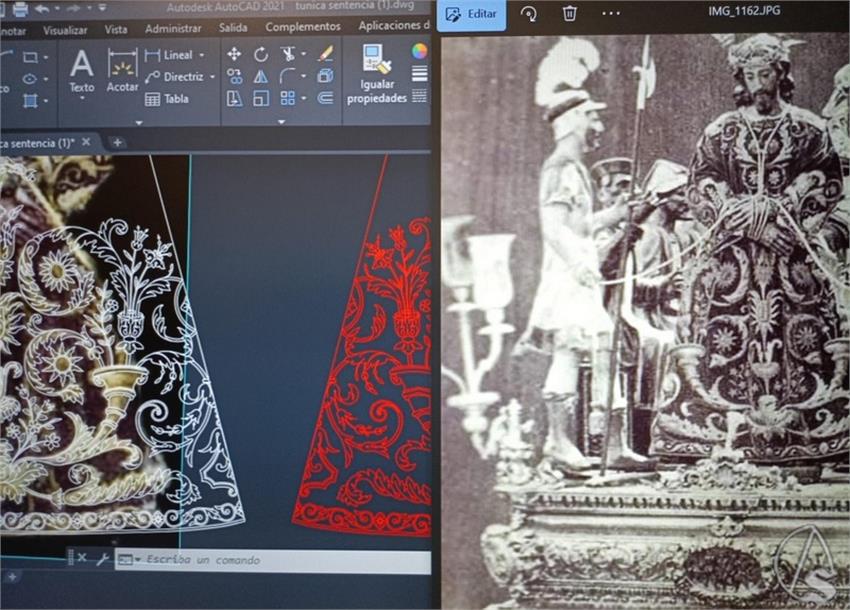The image size is (850, 610).
Task: Expand the Lineal dimension dropdown
Action: point(202,55)
